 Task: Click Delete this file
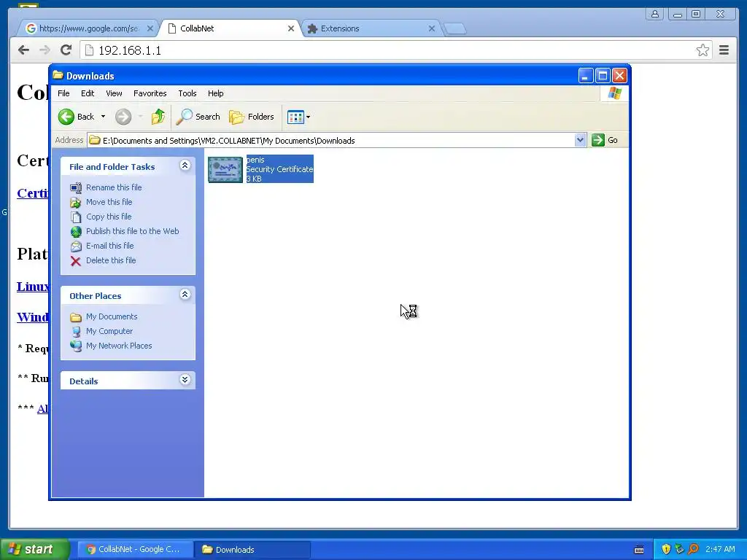pyautogui.click(x=111, y=260)
